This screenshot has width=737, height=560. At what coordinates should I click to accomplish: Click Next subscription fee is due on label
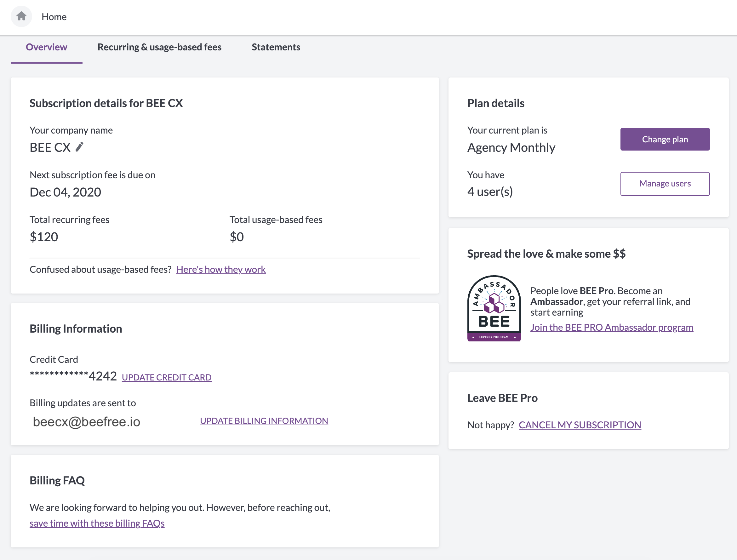(92, 175)
